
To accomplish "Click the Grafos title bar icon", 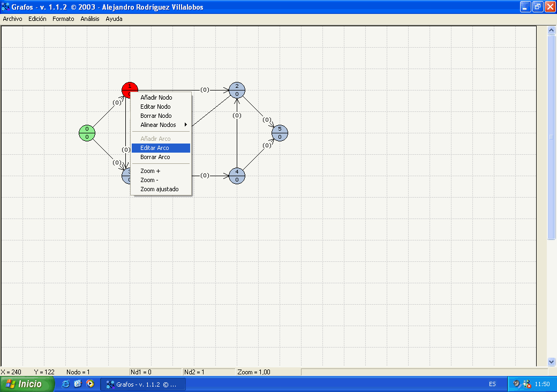I will click(x=5, y=7).
